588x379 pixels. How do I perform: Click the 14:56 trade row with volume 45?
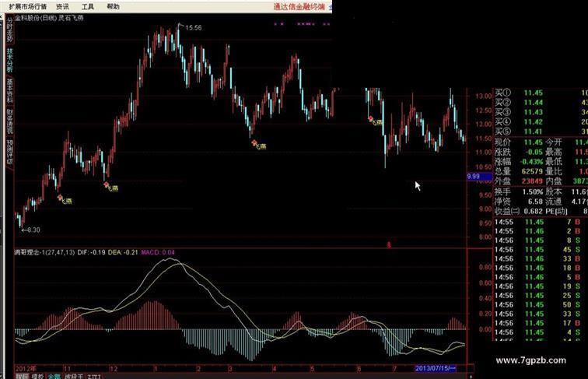coord(540,250)
